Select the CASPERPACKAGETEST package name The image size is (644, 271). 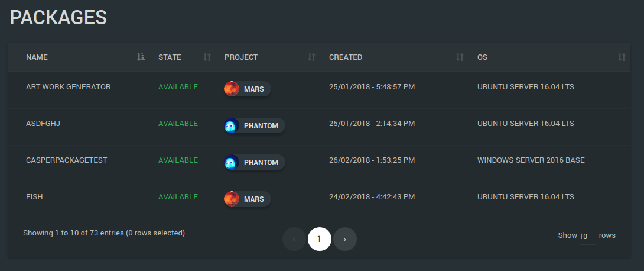[67, 160]
